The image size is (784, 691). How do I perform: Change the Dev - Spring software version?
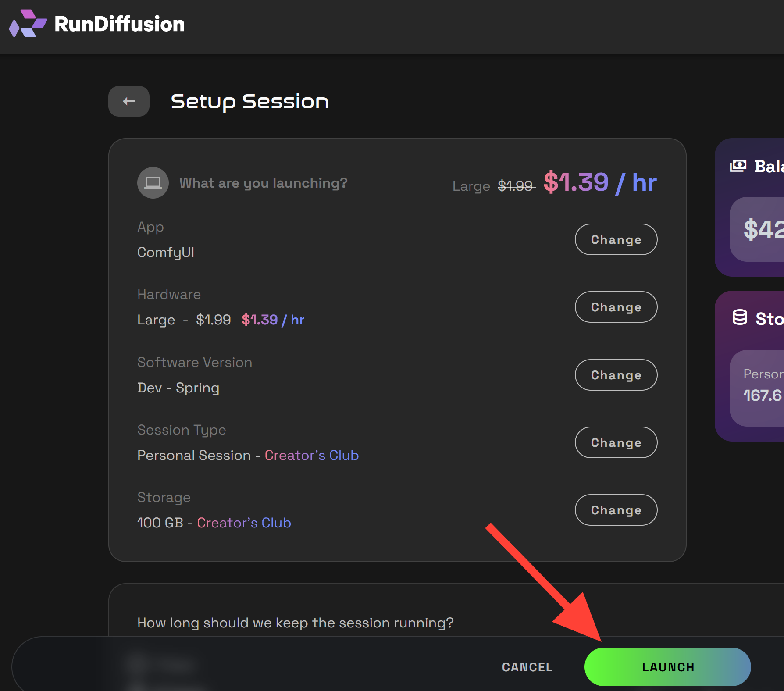pos(616,375)
